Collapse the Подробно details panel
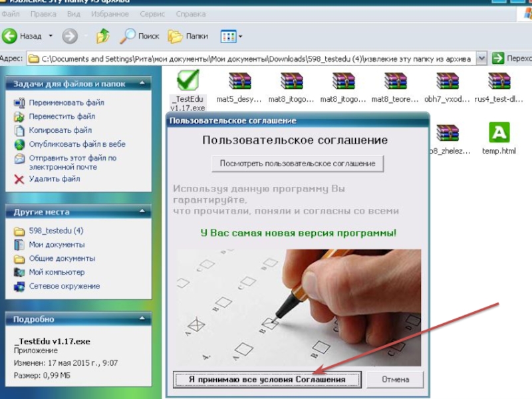 [142, 319]
